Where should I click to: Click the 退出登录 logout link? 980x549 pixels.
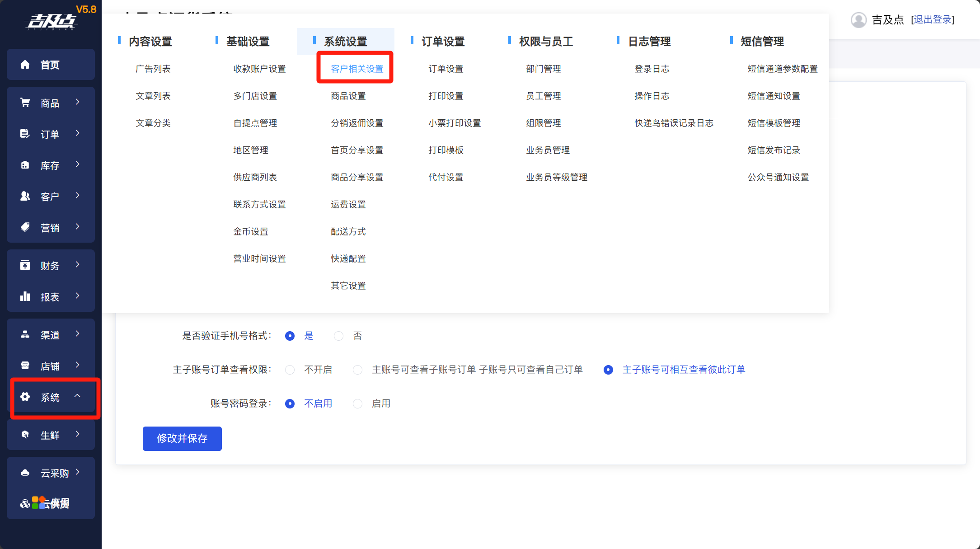coord(933,20)
